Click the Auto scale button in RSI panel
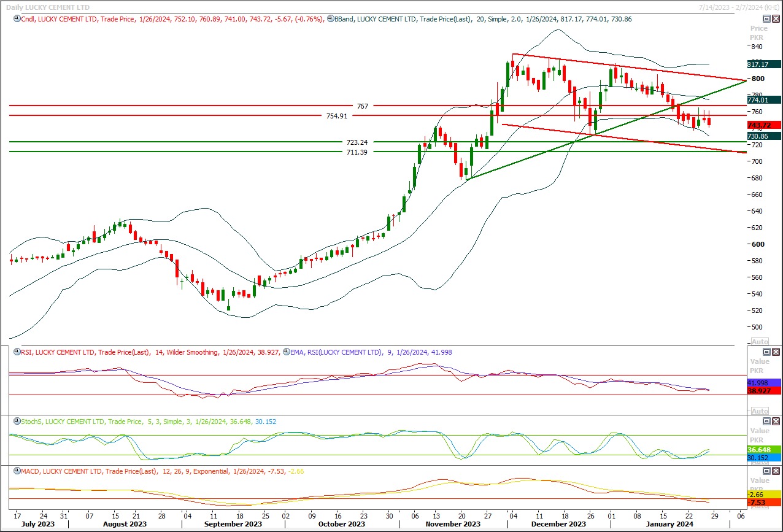The width and height of the screenshot is (783, 532). [x=760, y=411]
